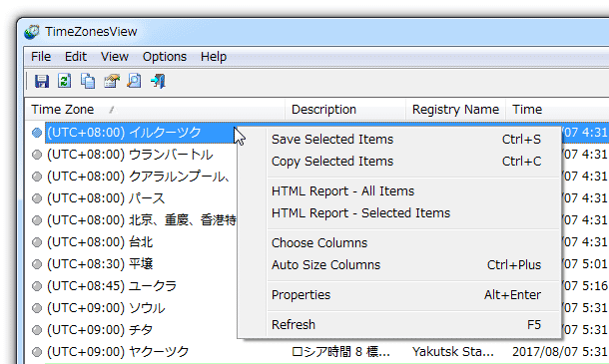This screenshot has height=364, width=609.
Task: Open the Options menu
Action: pos(165,57)
